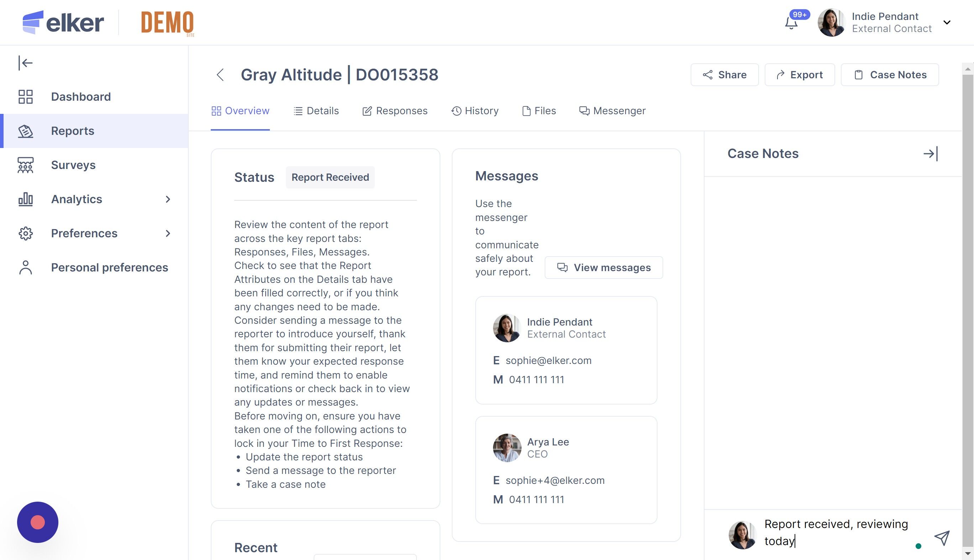Click the notification bell icon
The width and height of the screenshot is (974, 560).
[791, 23]
